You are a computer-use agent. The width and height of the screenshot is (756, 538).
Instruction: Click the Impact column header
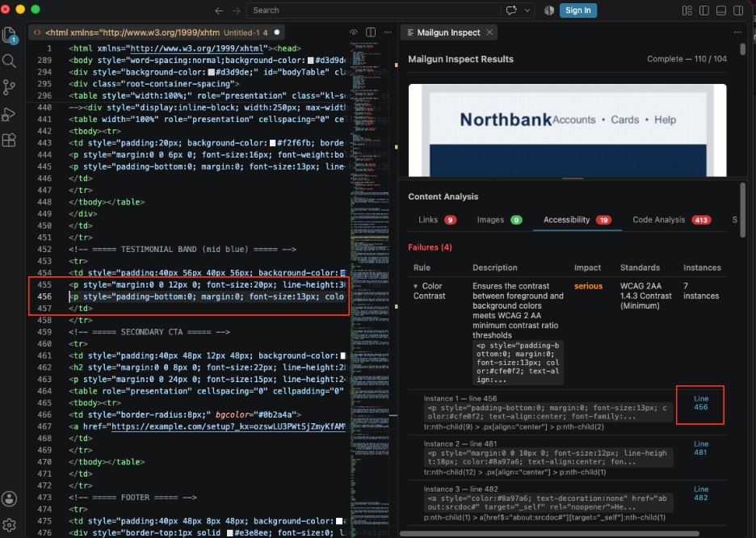pyautogui.click(x=587, y=267)
